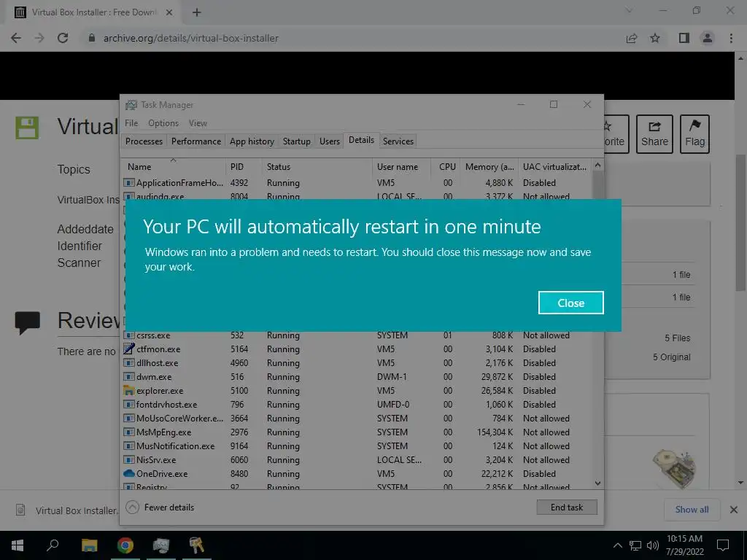
Task: Sort by CPU column header
Action: pos(446,167)
